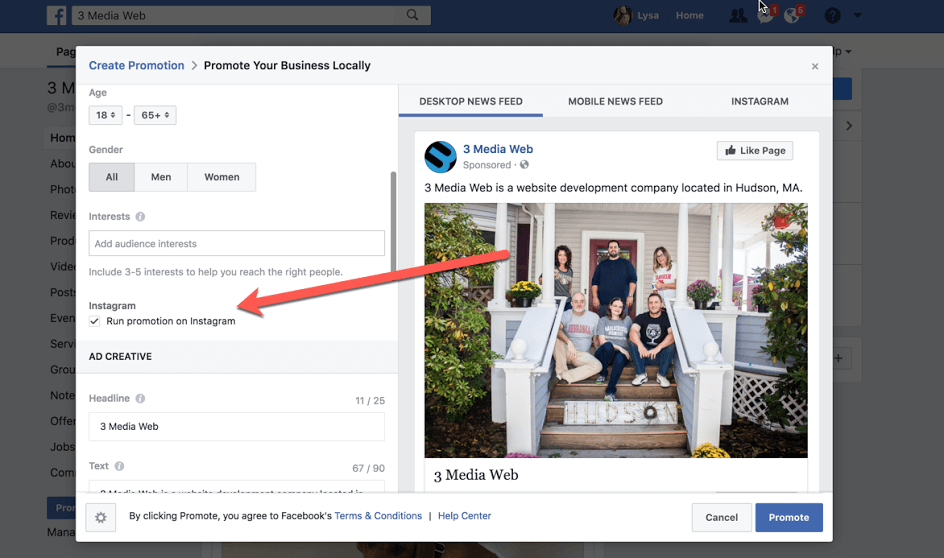Image resolution: width=944 pixels, height=558 pixels.
Task: Close the Create Promotion dialog
Action: [x=815, y=66]
